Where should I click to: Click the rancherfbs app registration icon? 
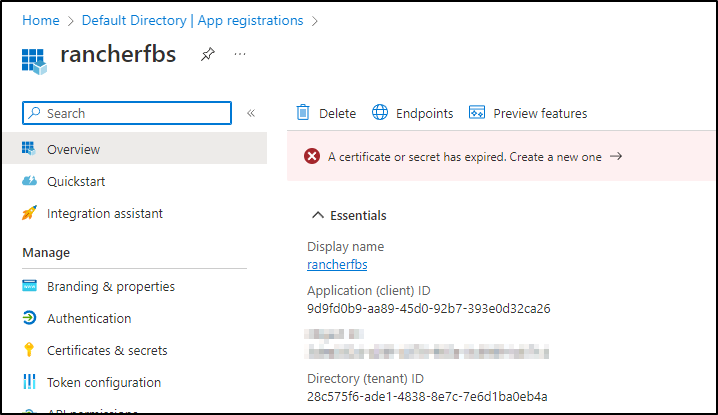tap(34, 61)
